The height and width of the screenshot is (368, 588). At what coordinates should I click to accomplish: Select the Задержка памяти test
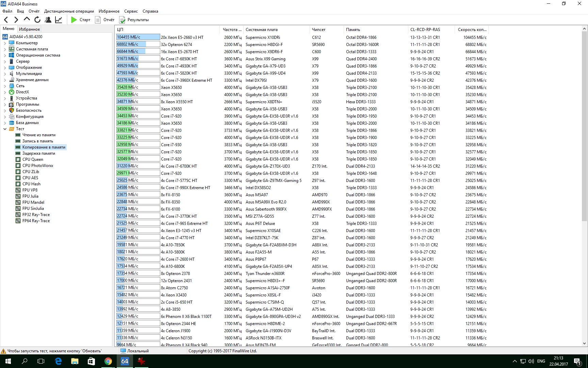pyautogui.click(x=39, y=153)
